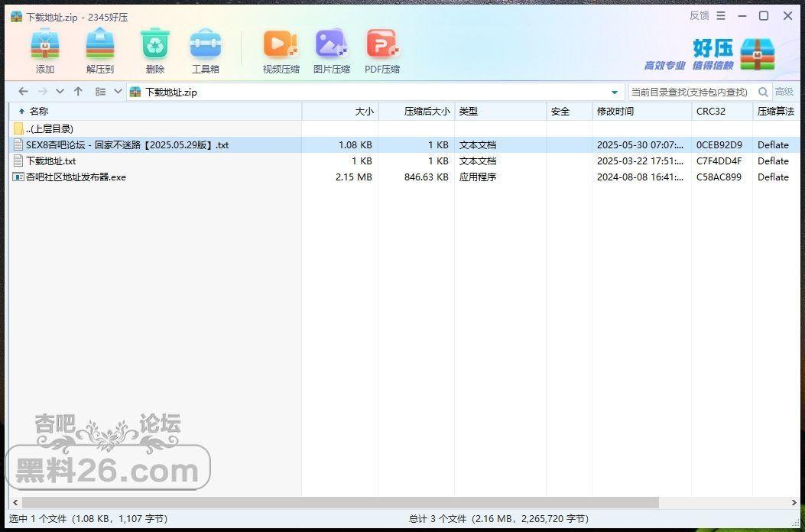The image size is (805, 532).
Task: Click the search magnifier icon
Action: [x=764, y=92]
